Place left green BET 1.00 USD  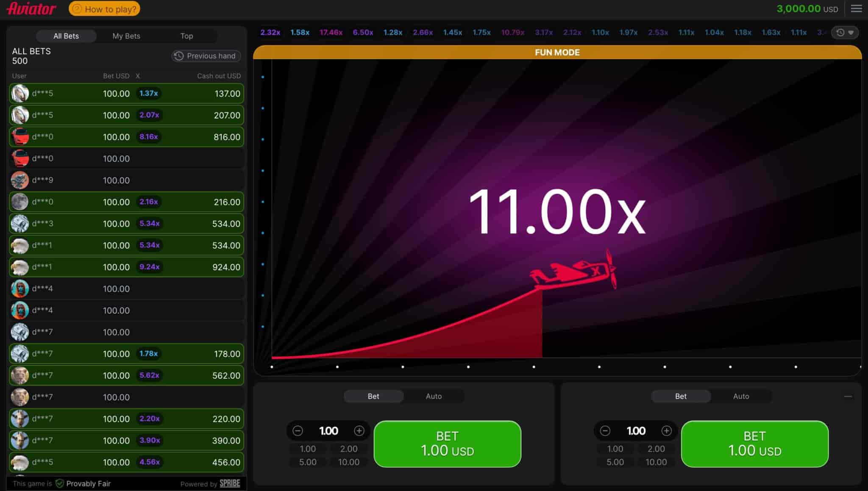tap(447, 444)
